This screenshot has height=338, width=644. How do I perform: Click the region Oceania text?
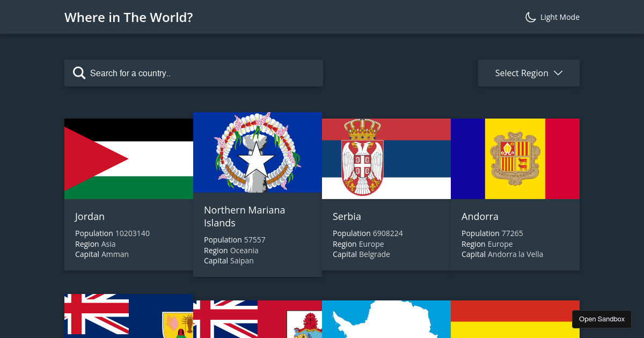tap(244, 251)
